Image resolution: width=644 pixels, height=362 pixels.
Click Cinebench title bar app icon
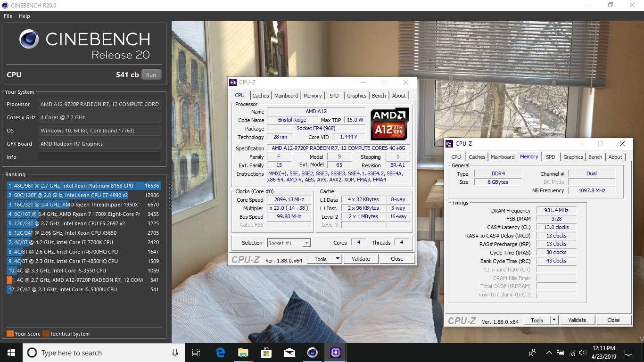click(5, 5)
